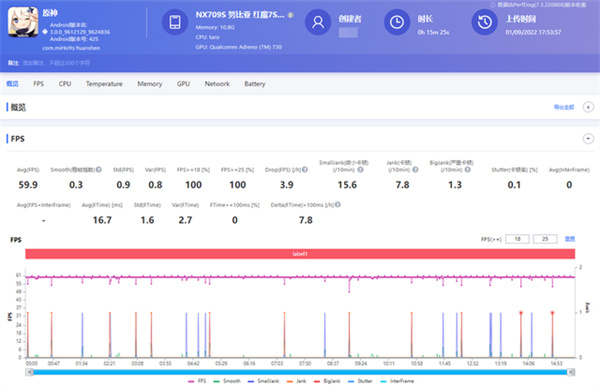The image size is (600, 386).
Task: Toggle the Smooth legend series
Action: tap(227, 381)
